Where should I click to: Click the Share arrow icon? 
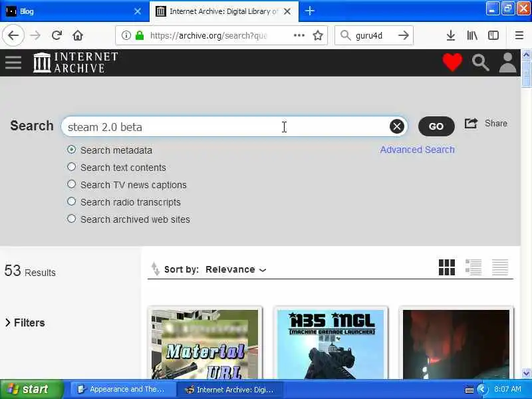tap(471, 123)
